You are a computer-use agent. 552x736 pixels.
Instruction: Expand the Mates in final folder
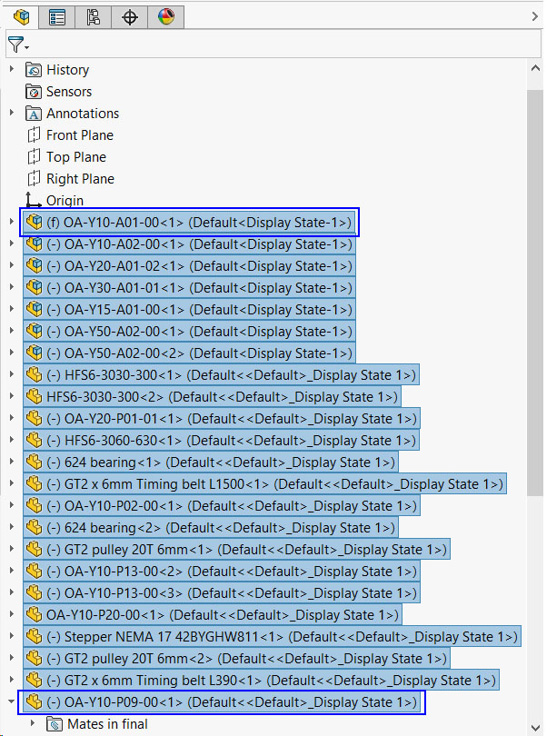(x=32, y=723)
